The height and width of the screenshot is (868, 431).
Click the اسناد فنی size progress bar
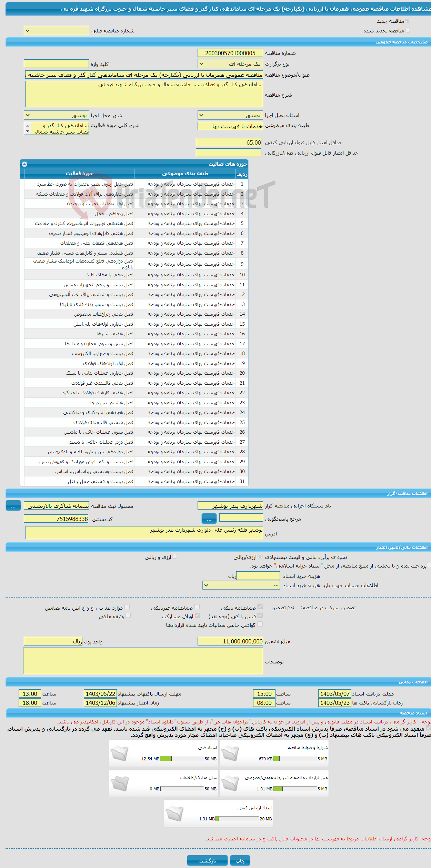click(182, 759)
